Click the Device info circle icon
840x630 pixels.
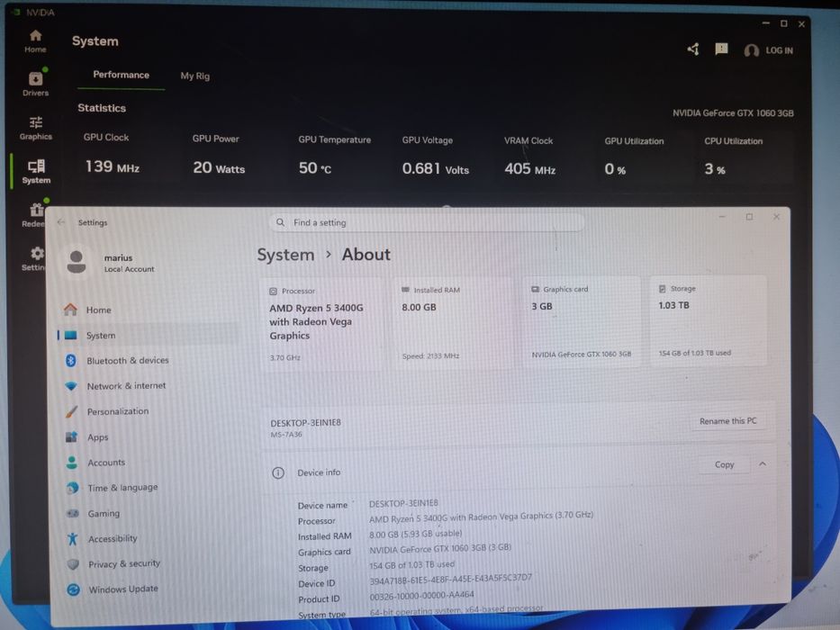tap(278, 472)
